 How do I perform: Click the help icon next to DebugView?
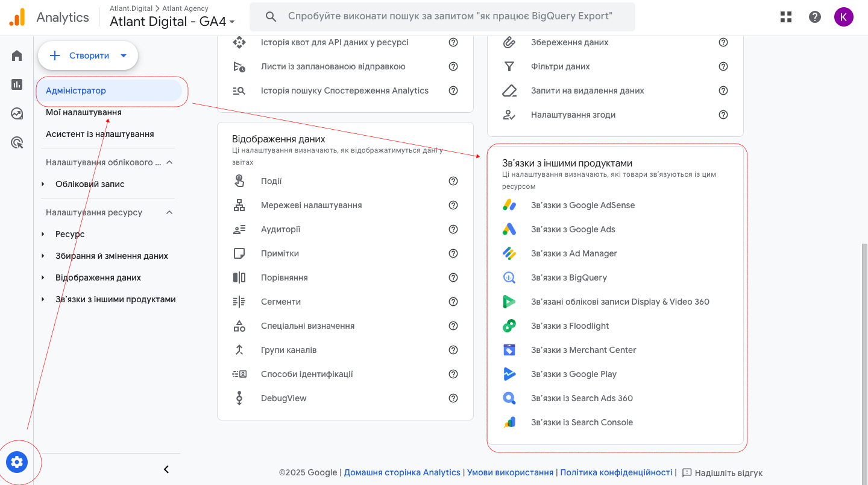click(453, 398)
